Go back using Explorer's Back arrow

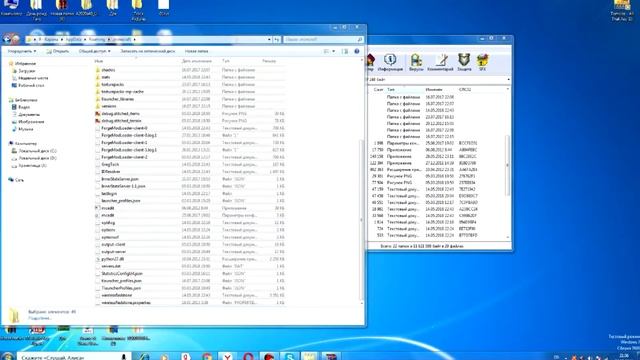pyautogui.click(x=7, y=39)
